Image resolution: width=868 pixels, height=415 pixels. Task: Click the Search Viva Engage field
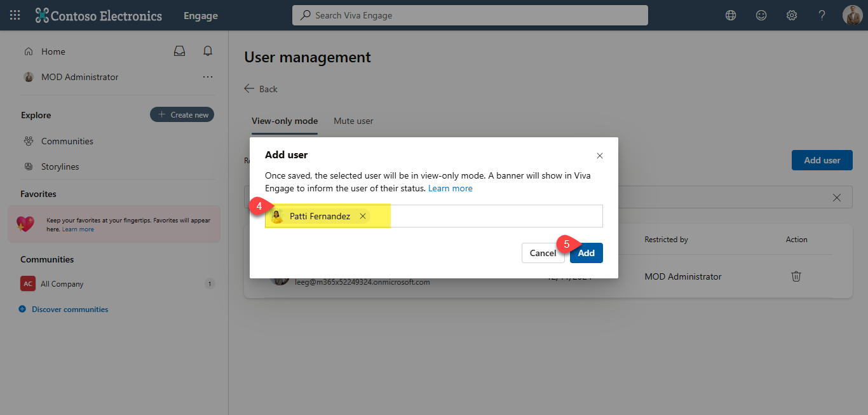tap(470, 15)
